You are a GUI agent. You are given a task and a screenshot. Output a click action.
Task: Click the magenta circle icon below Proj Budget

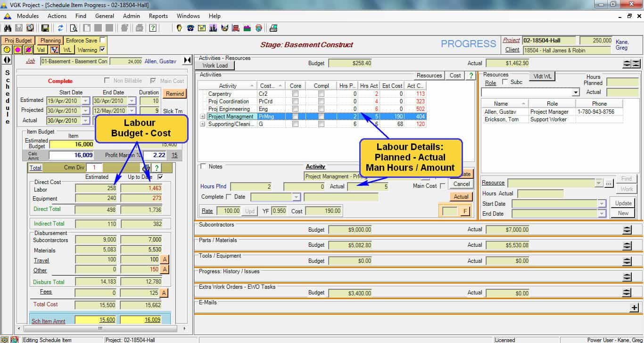point(18,50)
